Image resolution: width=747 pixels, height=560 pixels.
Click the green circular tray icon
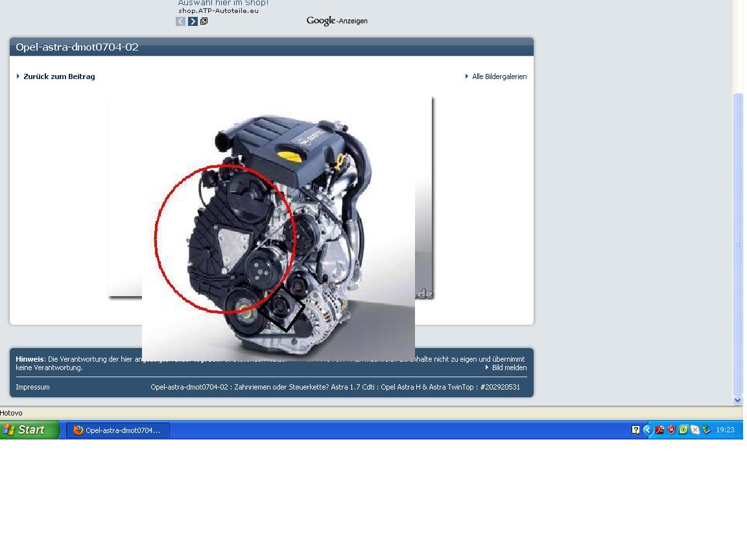click(x=683, y=430)
